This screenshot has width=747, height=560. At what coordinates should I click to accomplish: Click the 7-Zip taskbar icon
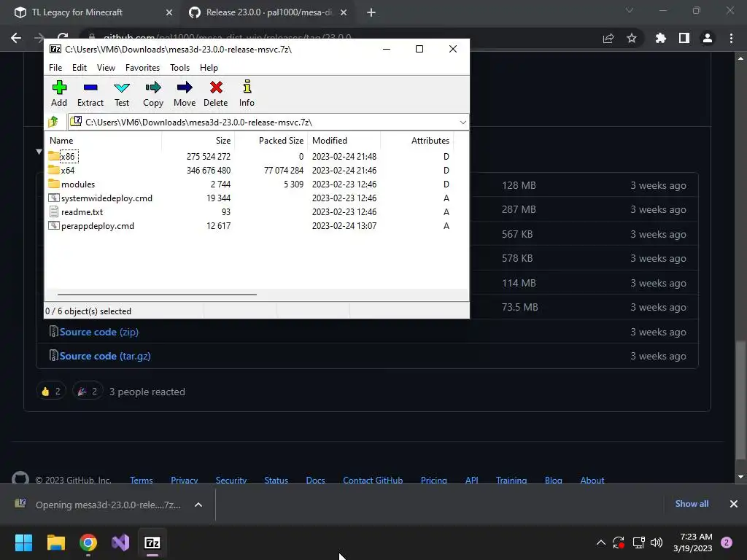tap(152, 542)
